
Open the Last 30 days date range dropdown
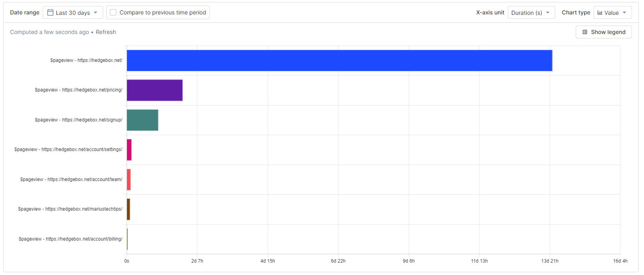(73, 12)
